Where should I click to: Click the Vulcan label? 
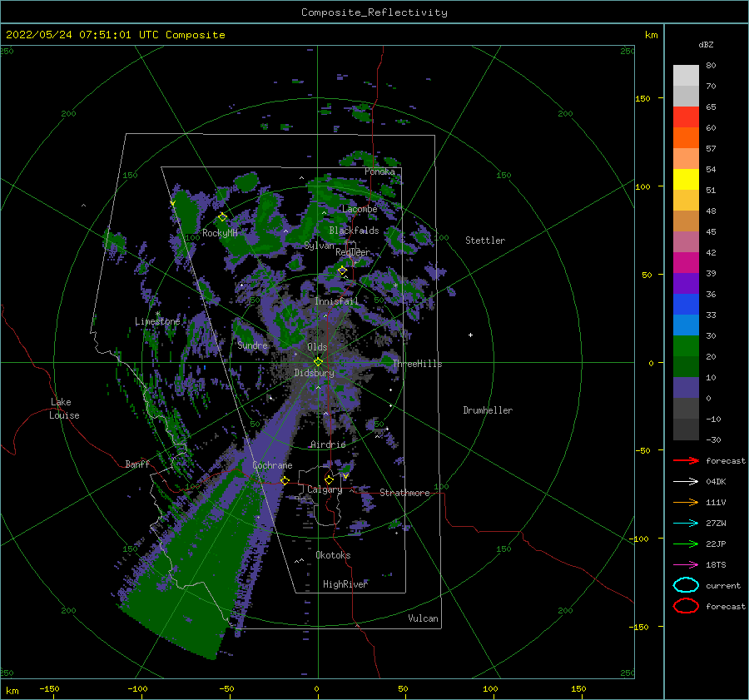(424, 618)
